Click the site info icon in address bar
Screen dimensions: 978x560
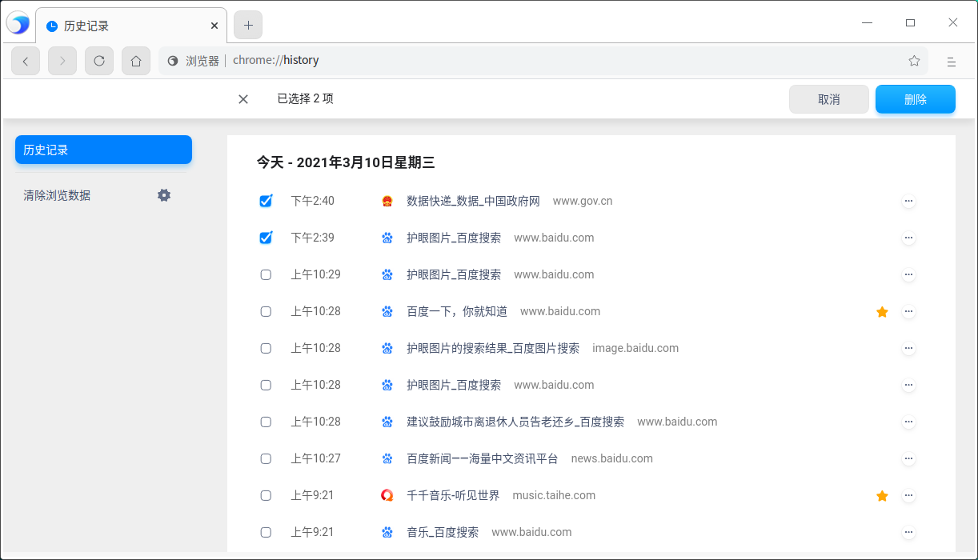(x=172, y=61)
